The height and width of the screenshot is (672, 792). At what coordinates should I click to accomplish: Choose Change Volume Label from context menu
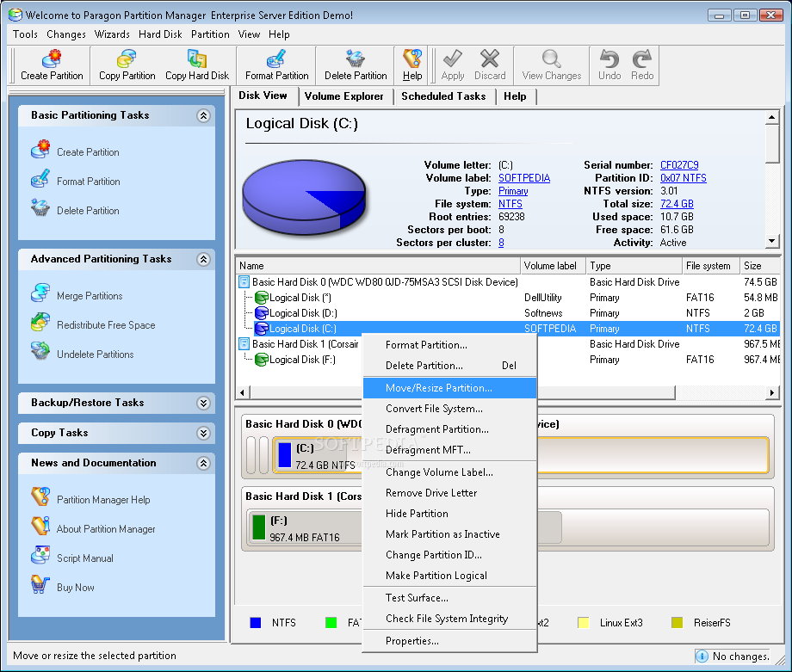click(x=449, y=472)
